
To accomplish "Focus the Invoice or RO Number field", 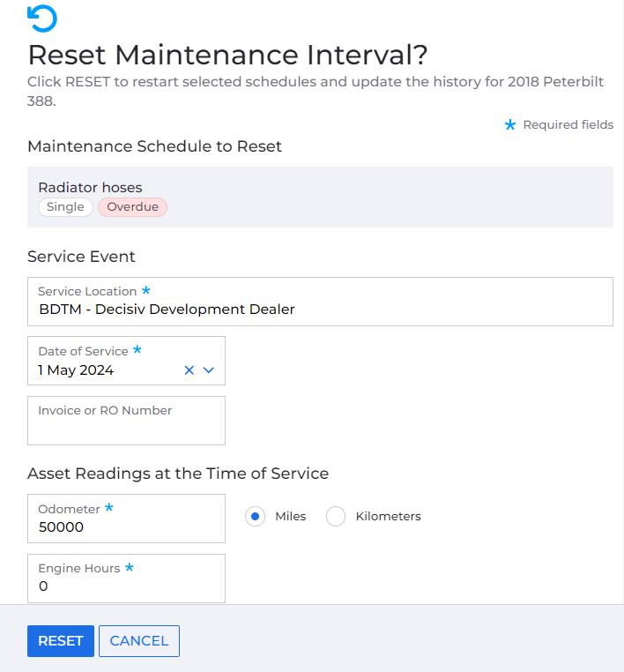I will (x=126, y=429).
